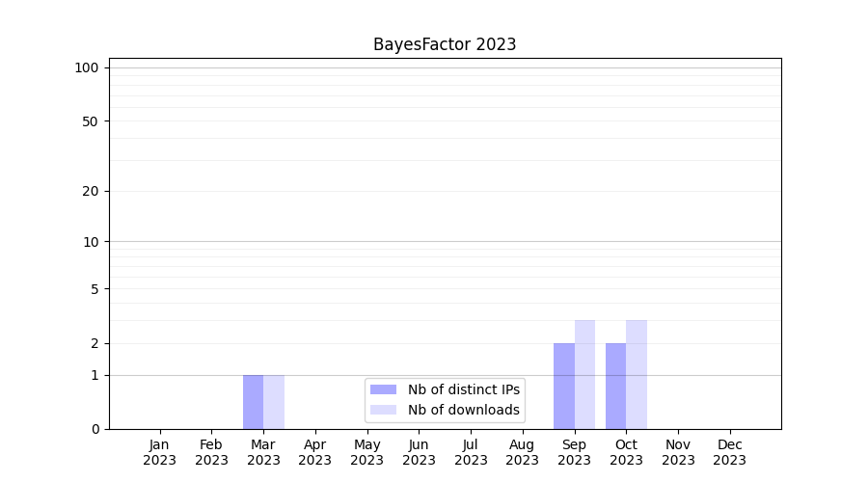868x482 pixels.
Task: Pick the October distinct IPs bar
Action: [615, 386]
